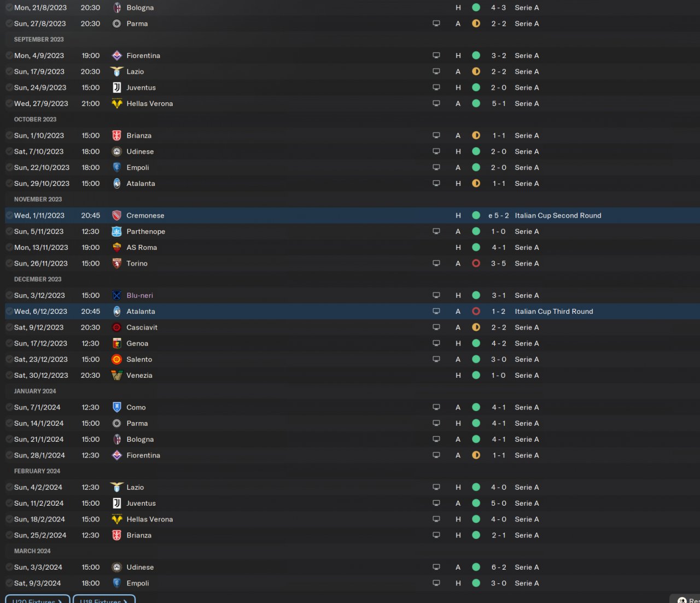This screenshot has width=700, height=603.
Task: Open the 3 - 5 score against Torino
Action: (x=498, y=264)
